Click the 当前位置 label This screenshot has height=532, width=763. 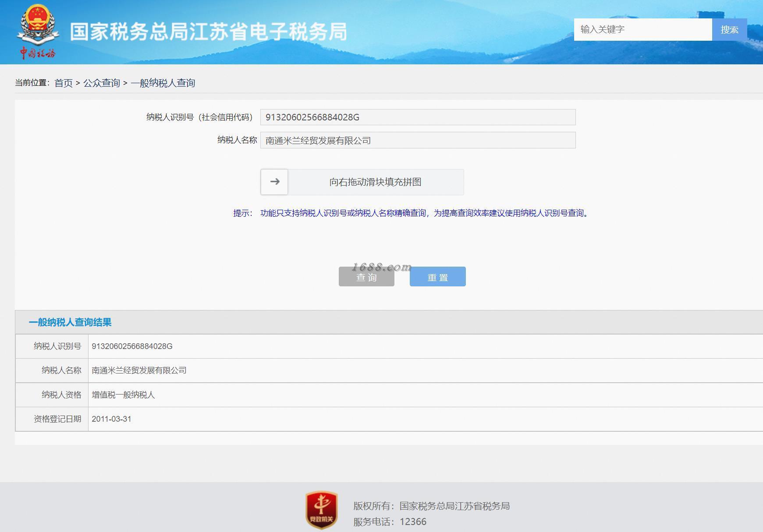(32, 83)
